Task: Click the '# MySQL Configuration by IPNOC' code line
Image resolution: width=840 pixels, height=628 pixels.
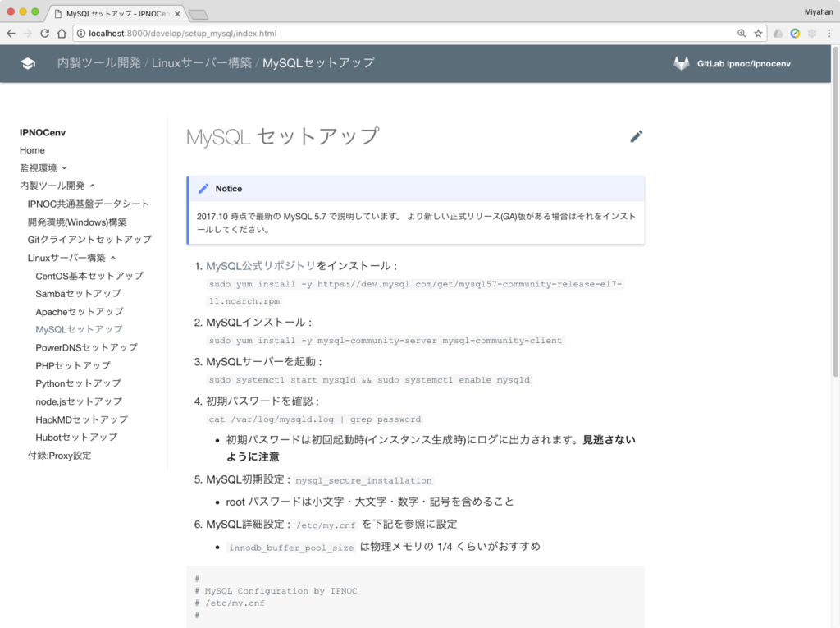Action: pyautogui.click(x=276, y=591)
